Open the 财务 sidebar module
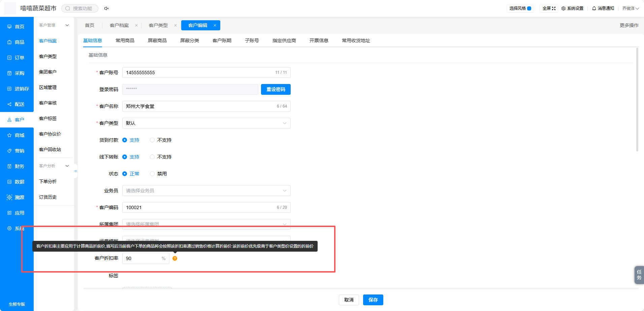 (17, 166)
